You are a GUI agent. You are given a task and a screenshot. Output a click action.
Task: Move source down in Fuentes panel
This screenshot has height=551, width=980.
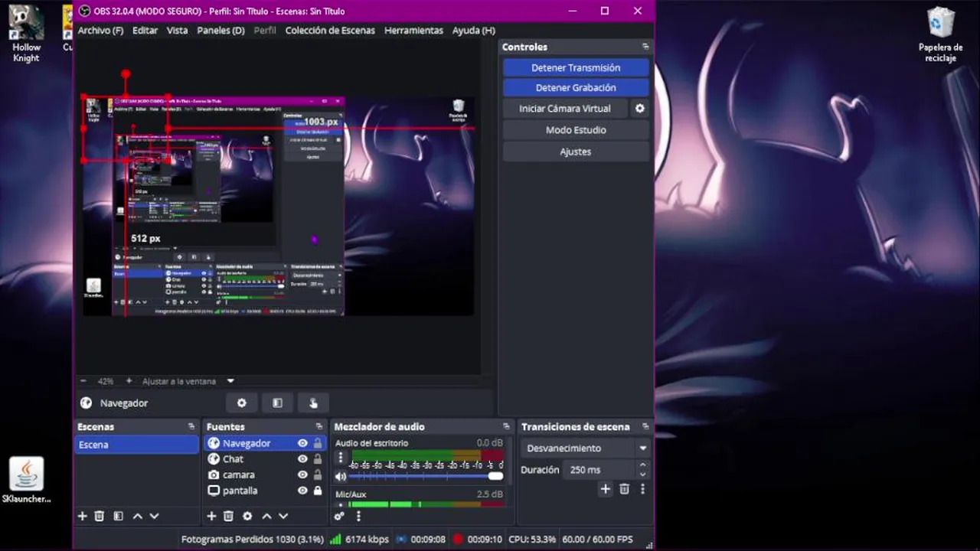point(283,517)
